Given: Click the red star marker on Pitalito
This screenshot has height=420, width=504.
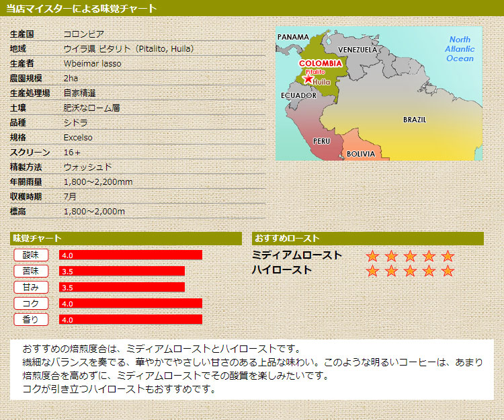Looking at the screenshot, I should pyautogui.click(x=308, y=79).
